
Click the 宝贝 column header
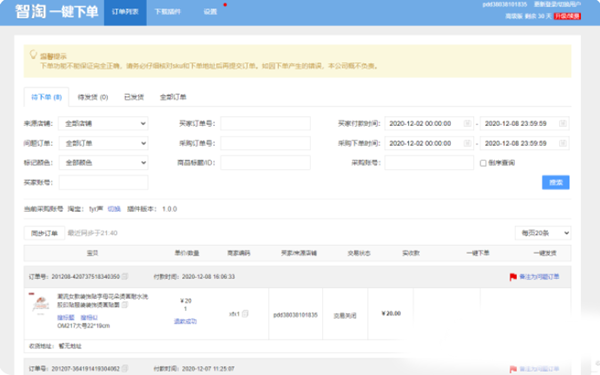93,253
